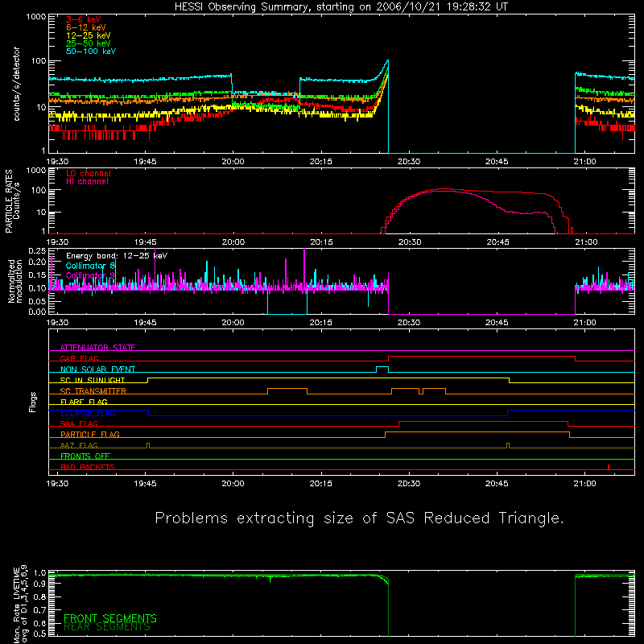
Task: Click the SAA FLAG label
Action: click(x=79, y=423)
